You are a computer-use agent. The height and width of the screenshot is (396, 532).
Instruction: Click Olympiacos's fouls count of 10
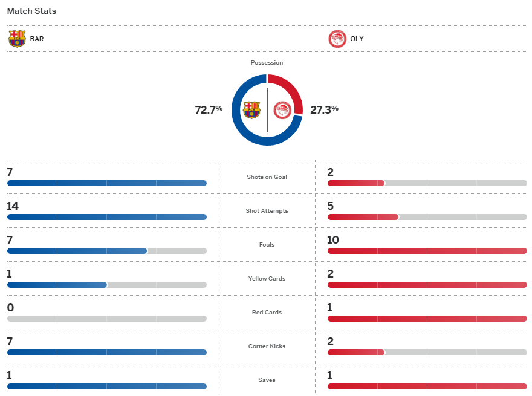(x=333, y=240)
